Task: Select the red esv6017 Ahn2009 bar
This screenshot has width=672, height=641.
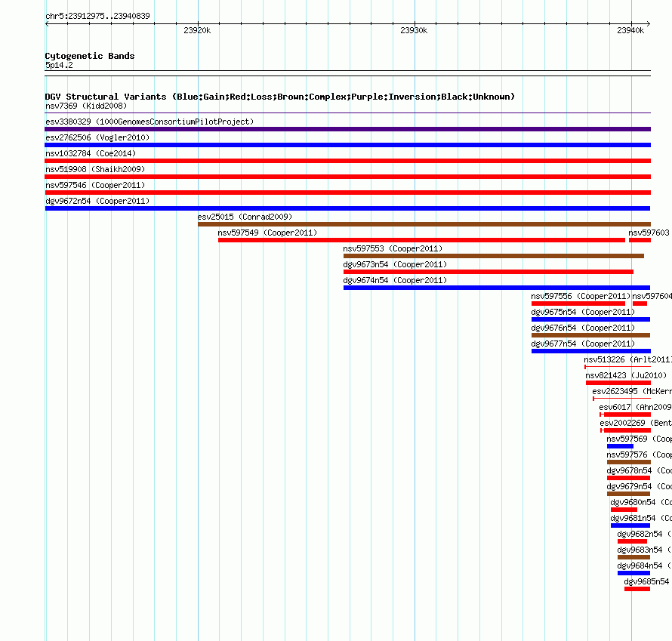Action: pos(627,414)
